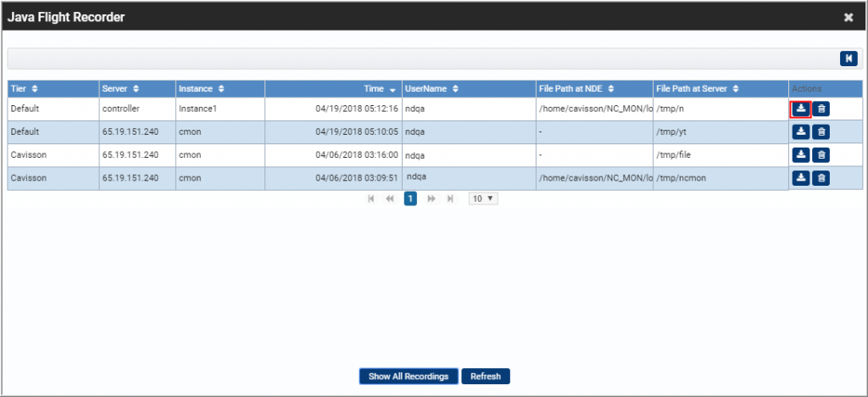The width and height of the screenshot is (868, 397).
Task: Sort table by Instance column
Action: point(221,88)
